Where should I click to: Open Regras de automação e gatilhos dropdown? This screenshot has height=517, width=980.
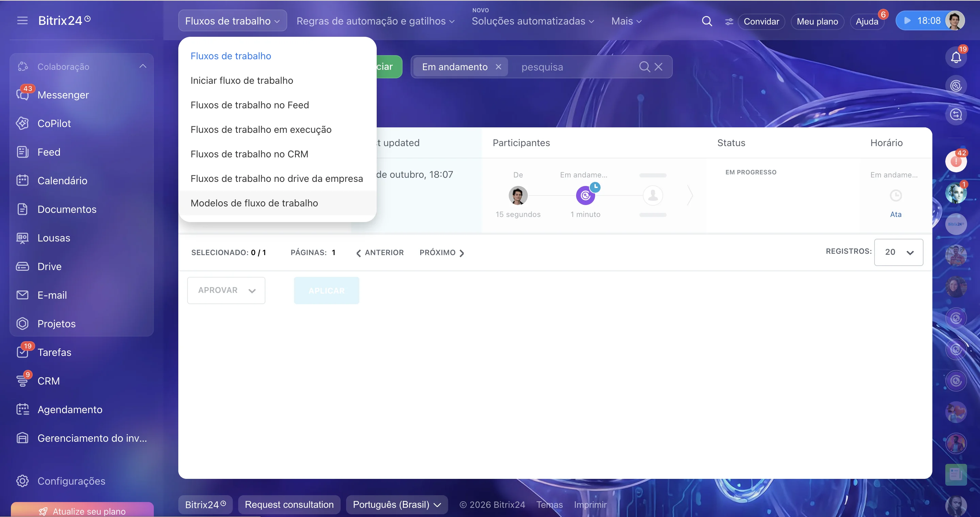pyautogui.click(x=375, y=21)
